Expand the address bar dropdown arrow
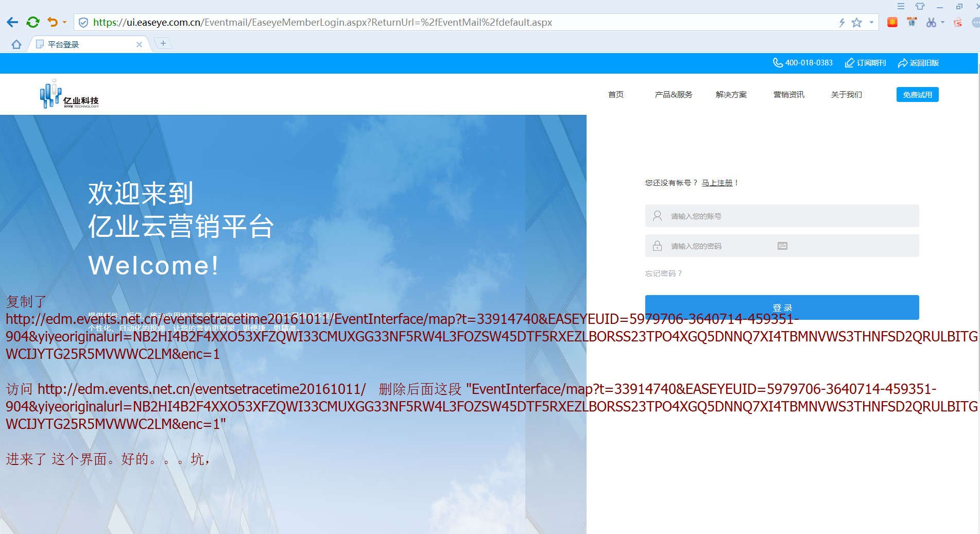This screenshot has height=534, width=980. point(871,23)
